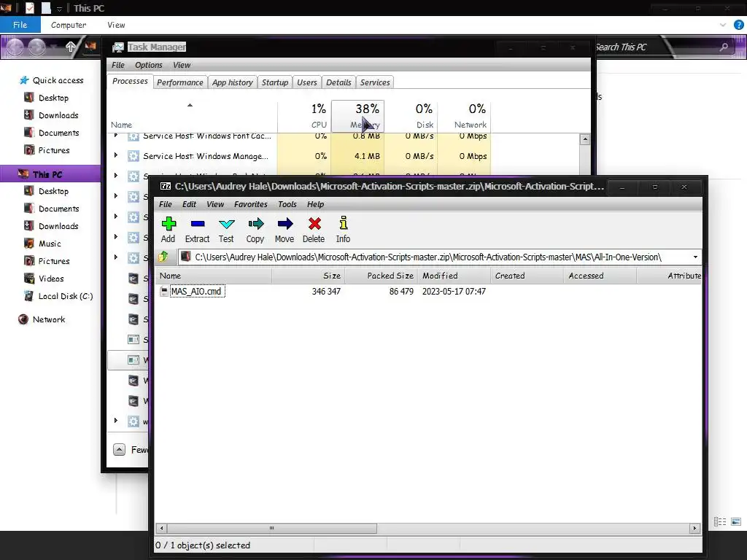Open the Computer ribbon tab
The image size is (747, 560).
[69, 25]
